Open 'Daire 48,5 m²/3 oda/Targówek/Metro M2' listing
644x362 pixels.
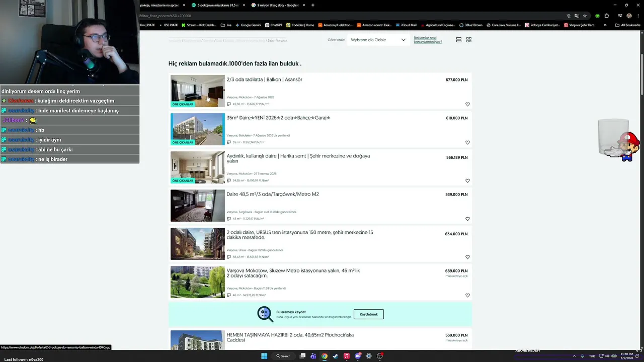pyautogui.click(x=273, y=194)
